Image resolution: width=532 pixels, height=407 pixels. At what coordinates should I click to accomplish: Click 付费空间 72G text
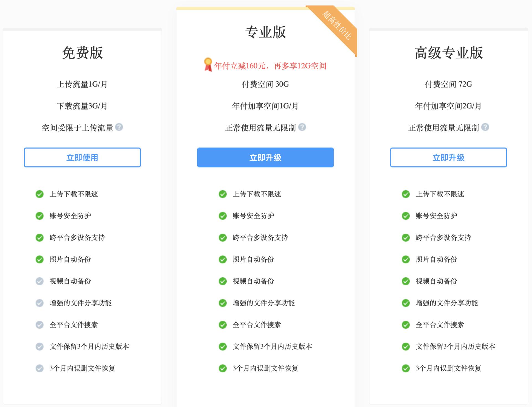[448, 84]
